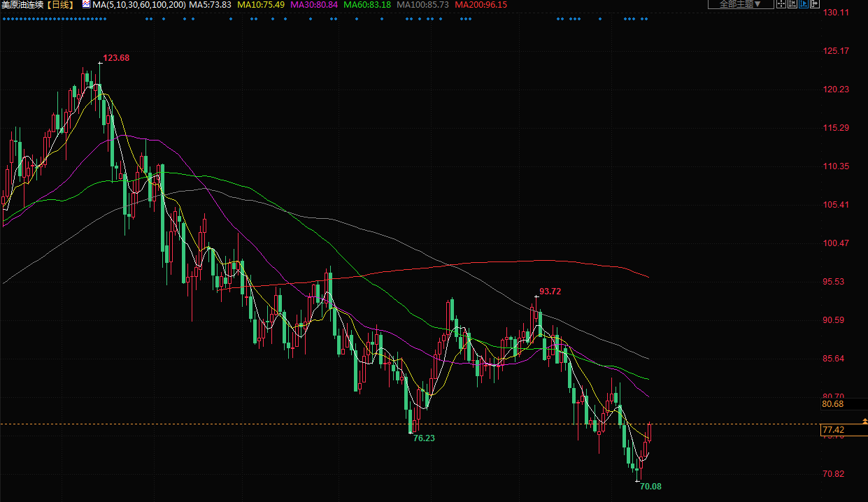Click the 70.08 lowest price marker
Image resolution: width=868 pixels, height=502 pixels.
[x=650, y=486]
